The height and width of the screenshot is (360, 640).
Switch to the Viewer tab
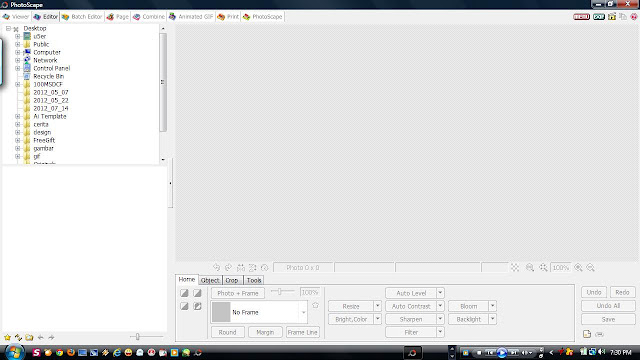click(16, 17)
